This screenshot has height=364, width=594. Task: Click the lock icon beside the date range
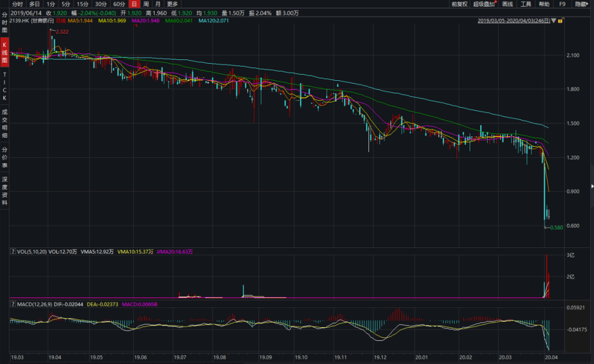560,21
